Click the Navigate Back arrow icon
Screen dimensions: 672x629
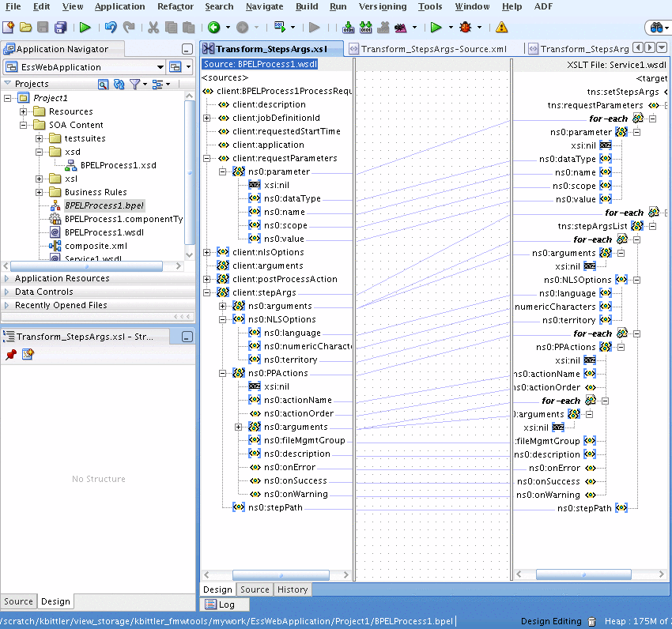click(x=213, y=26)
